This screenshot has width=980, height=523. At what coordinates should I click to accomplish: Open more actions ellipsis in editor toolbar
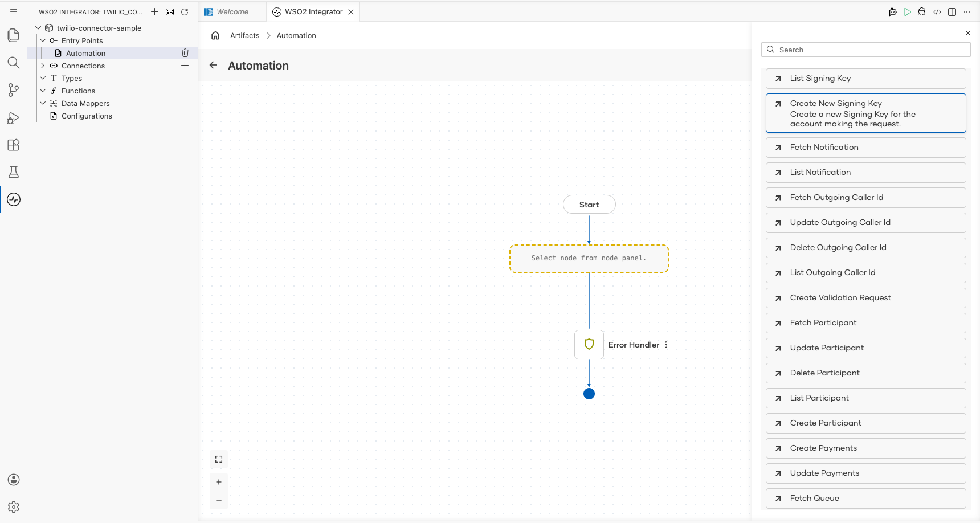pyautogui.click(x=967, y=11)
